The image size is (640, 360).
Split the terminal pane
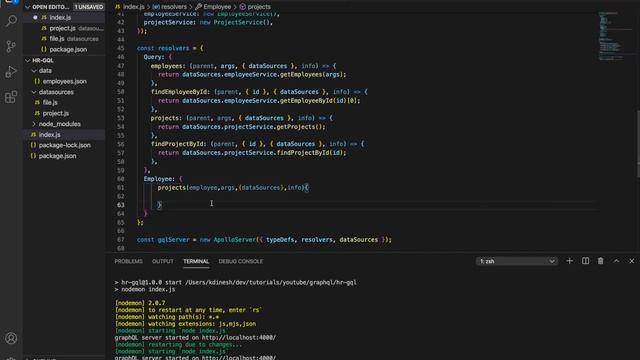(585, 261)
